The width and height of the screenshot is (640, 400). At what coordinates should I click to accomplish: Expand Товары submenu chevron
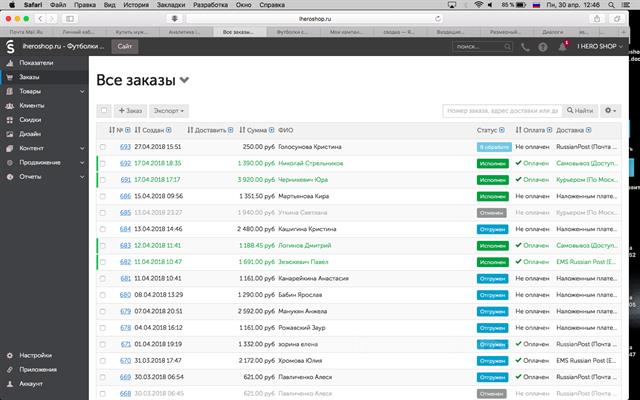point(82,91)
